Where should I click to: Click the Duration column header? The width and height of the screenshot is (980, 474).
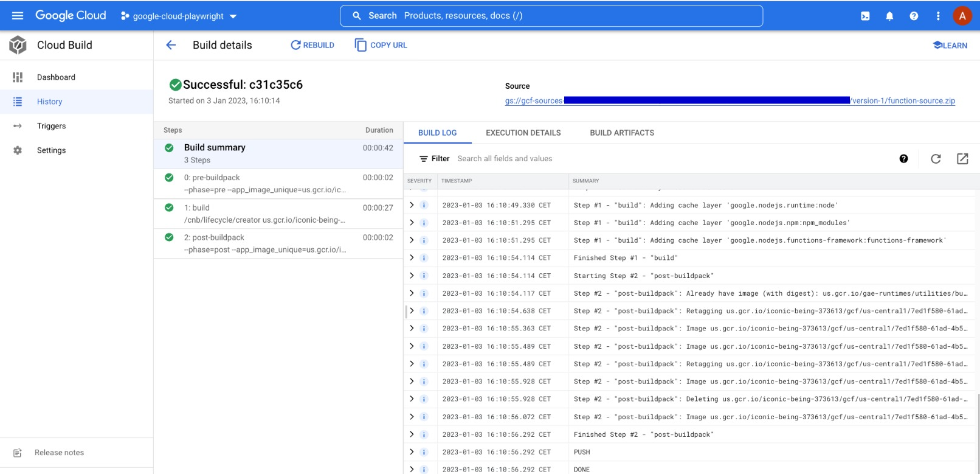click(x=379, y=130)
